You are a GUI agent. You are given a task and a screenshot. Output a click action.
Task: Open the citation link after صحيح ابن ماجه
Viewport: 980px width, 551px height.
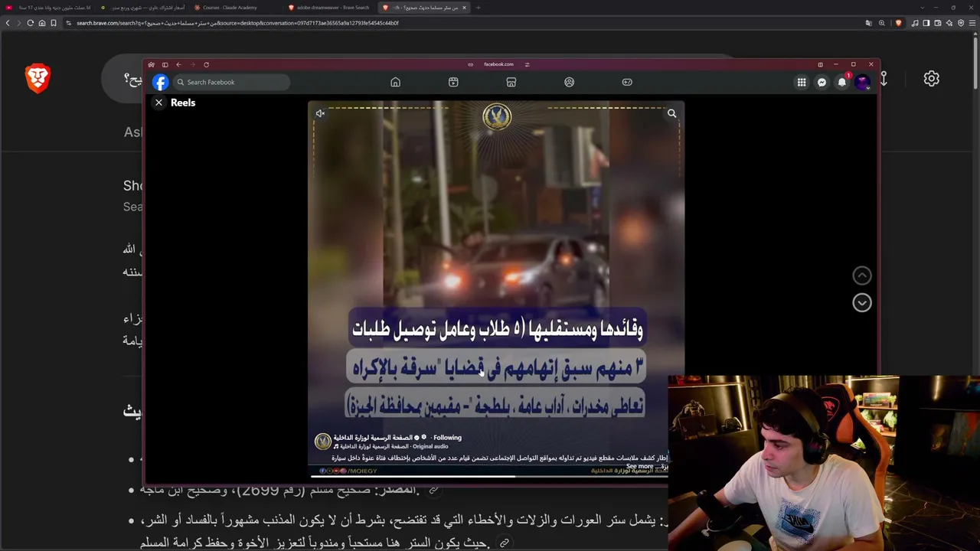pos(433,490)
